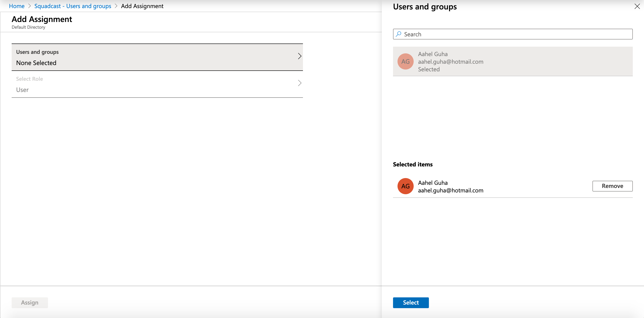Viewport: 644px width, 318px height.
Task: Go to Squadcast - Users and groups breadcrumb
Action: pos(73,6)
